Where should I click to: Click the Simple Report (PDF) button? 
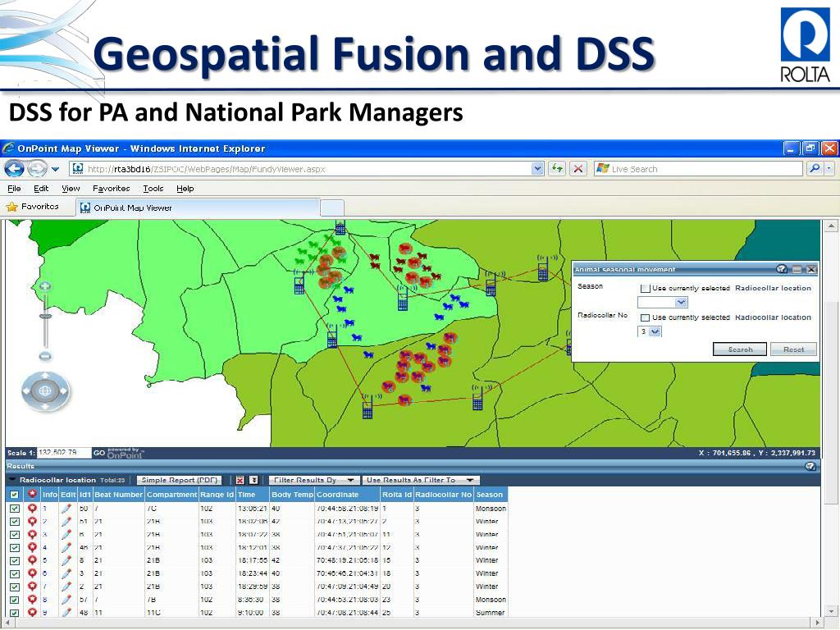pos(179,480)
